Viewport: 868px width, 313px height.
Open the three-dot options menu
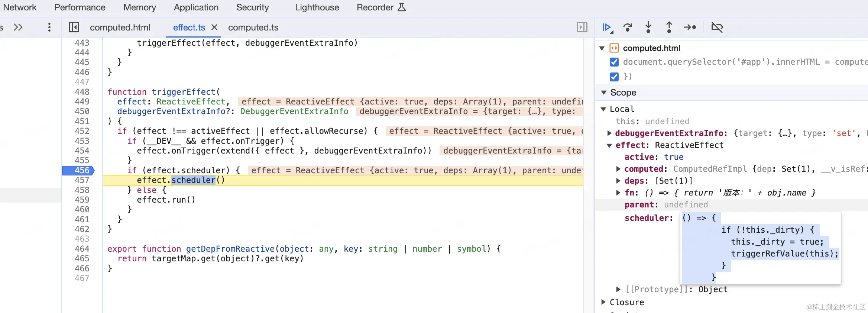(x=49, y=27)
